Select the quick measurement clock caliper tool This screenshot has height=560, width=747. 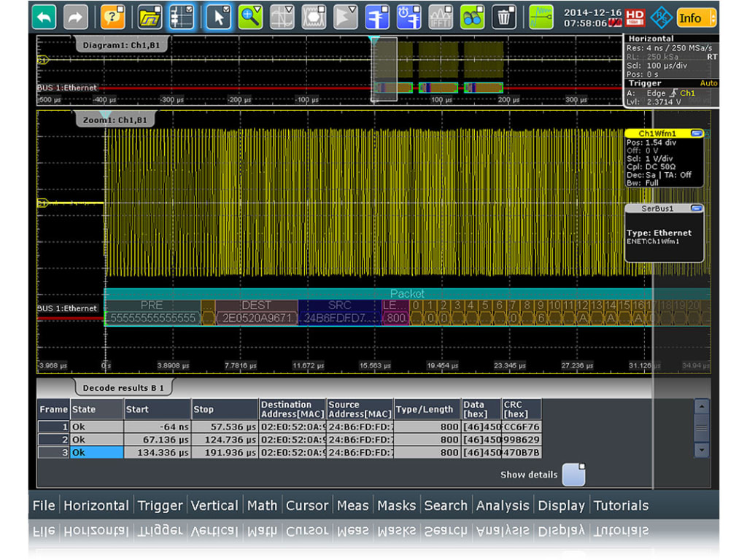pyautogui.click(x=409, y=17)
